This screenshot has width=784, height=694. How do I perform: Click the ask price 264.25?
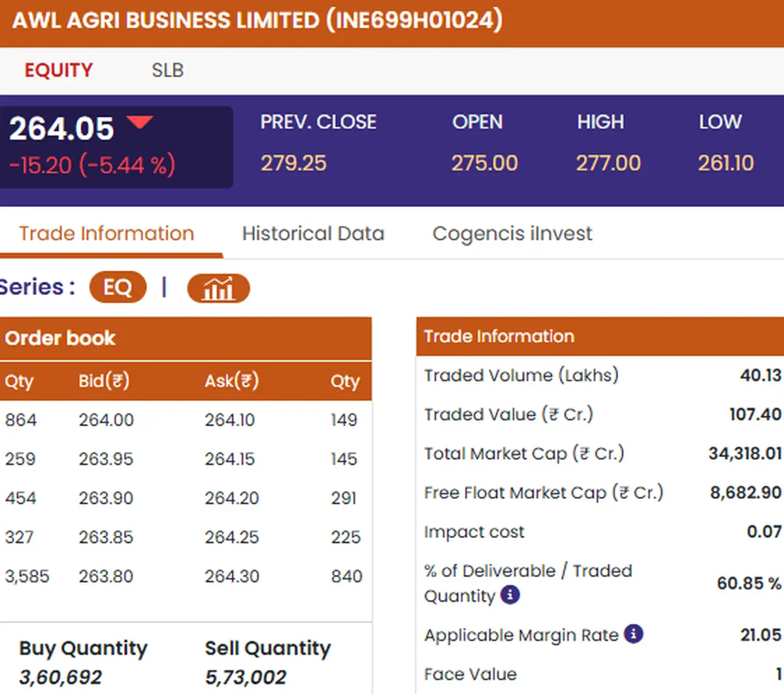tap(232, 537)
